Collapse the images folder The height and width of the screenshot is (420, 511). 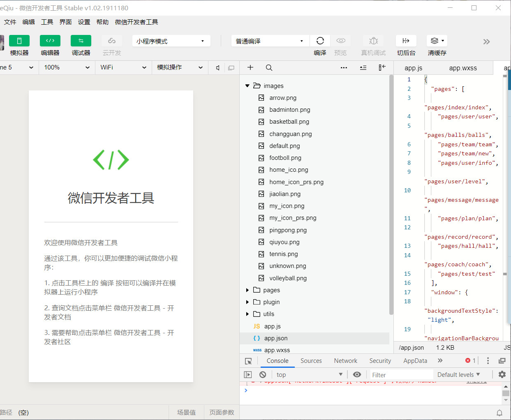[247, 86]
